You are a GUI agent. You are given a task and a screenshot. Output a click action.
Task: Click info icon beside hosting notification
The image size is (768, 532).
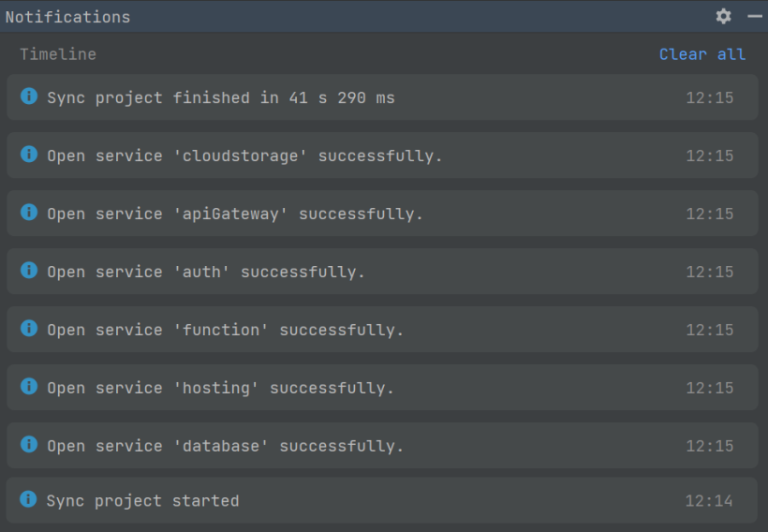tap(29, 386)
